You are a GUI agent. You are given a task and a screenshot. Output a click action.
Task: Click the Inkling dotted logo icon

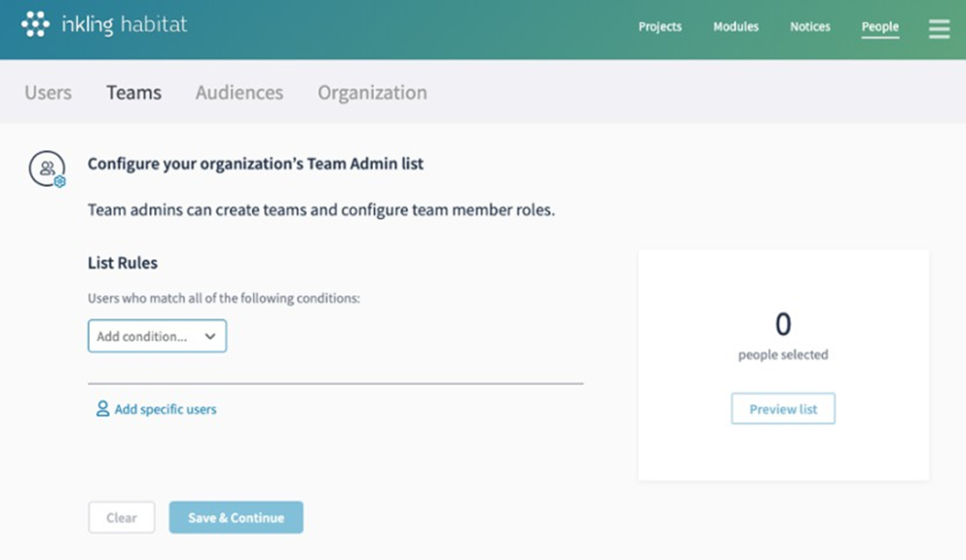tap(35, 25)
